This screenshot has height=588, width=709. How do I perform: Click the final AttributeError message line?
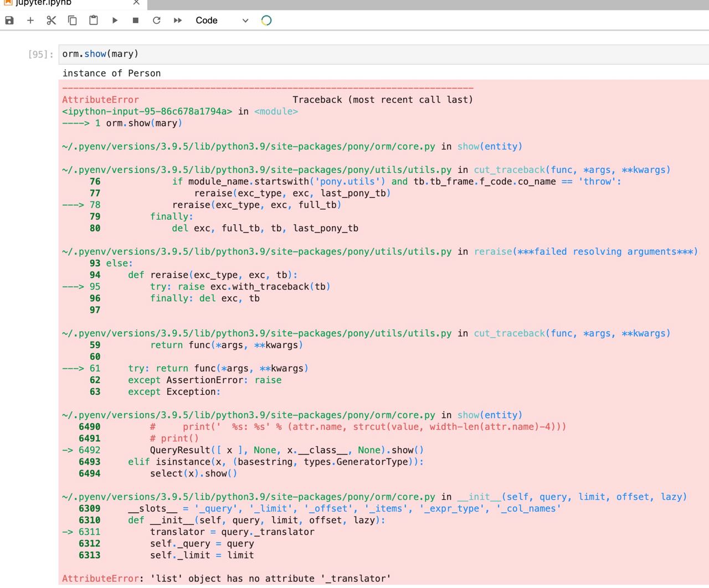[x=226, y=578]
